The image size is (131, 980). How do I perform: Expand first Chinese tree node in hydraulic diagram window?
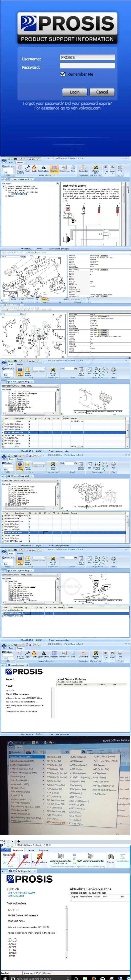[x=4, y=186]
